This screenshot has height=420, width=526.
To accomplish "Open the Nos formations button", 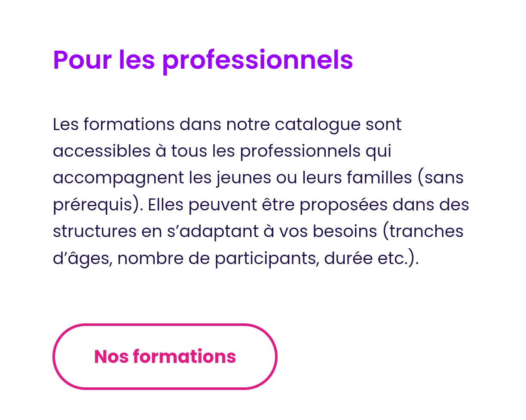I will point(165,356).
